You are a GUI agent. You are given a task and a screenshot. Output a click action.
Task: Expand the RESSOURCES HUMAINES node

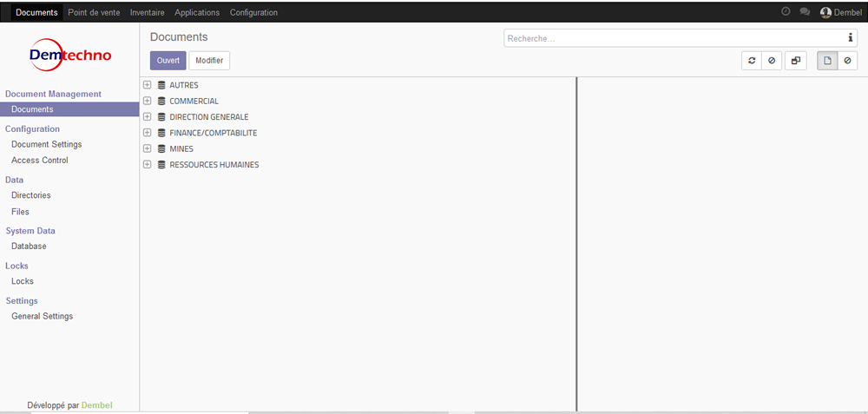148,164
